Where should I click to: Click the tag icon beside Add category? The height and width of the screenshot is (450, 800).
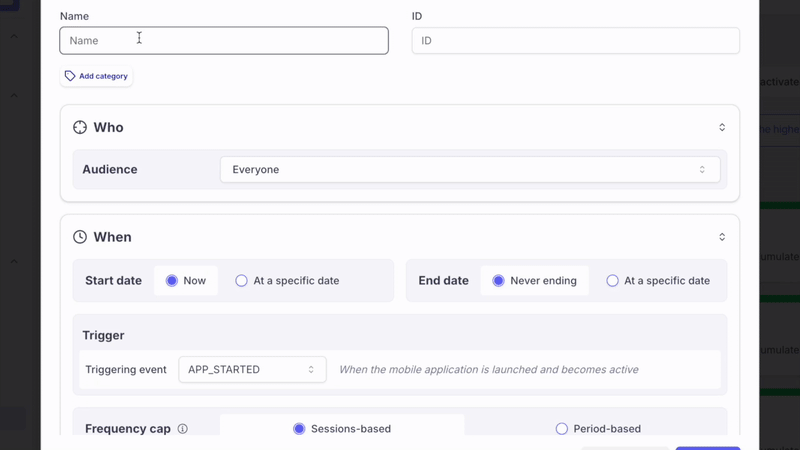click(x=70, y=76)
